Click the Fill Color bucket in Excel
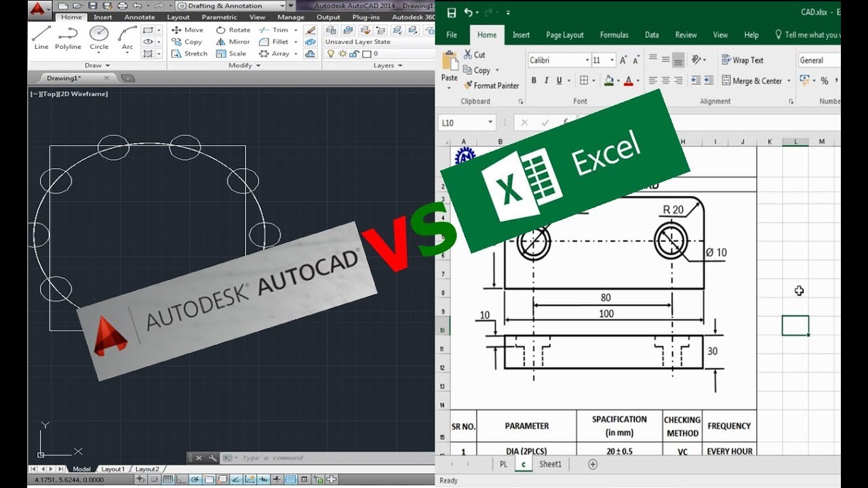Image resolution: width=868 pixels, height=488 pixels. pyautogui.click(x=608, y=81)
